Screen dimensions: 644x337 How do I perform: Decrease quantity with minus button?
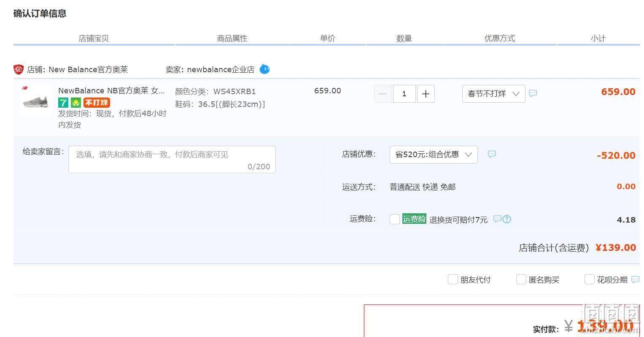(x=383, y=94)
